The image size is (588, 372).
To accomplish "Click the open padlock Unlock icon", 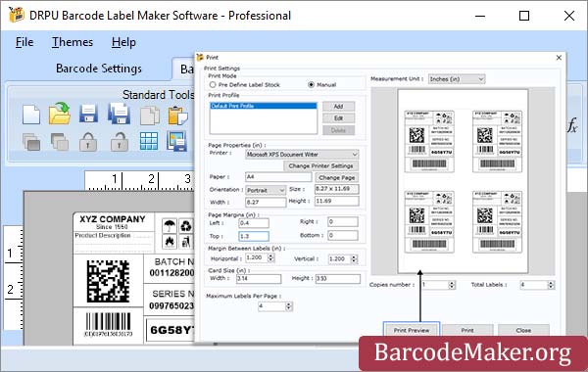I will (119, 142).
